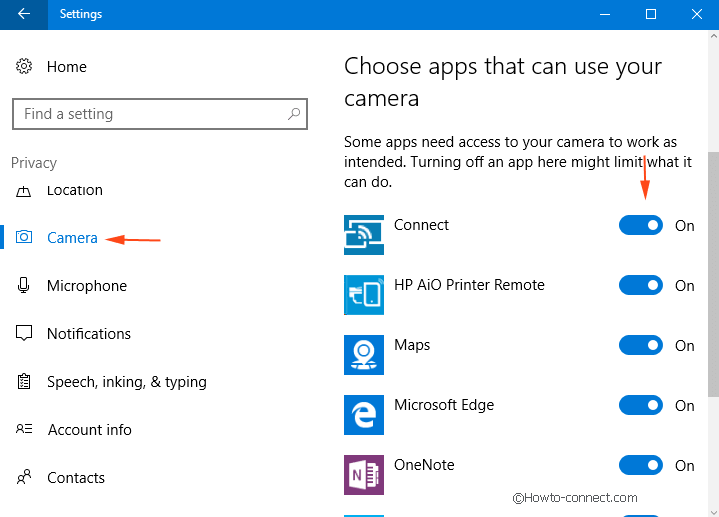Click the OneNote app icon

364,475
